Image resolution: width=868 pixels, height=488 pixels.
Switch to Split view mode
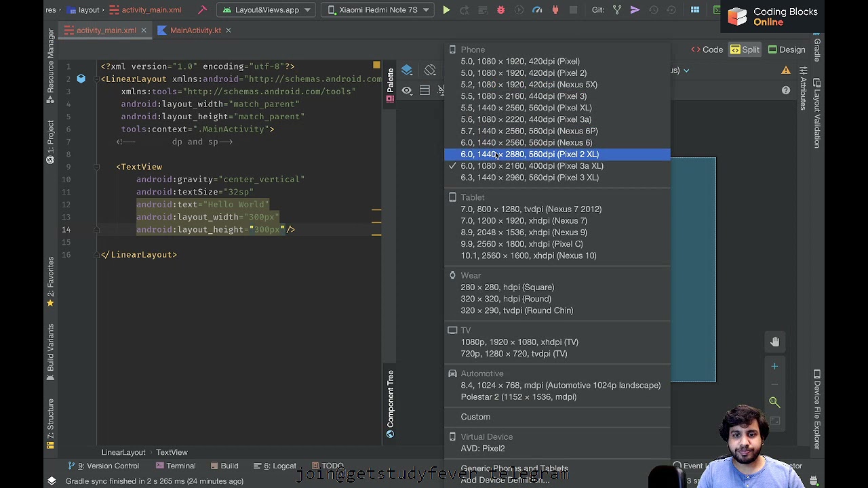[745, 49]
